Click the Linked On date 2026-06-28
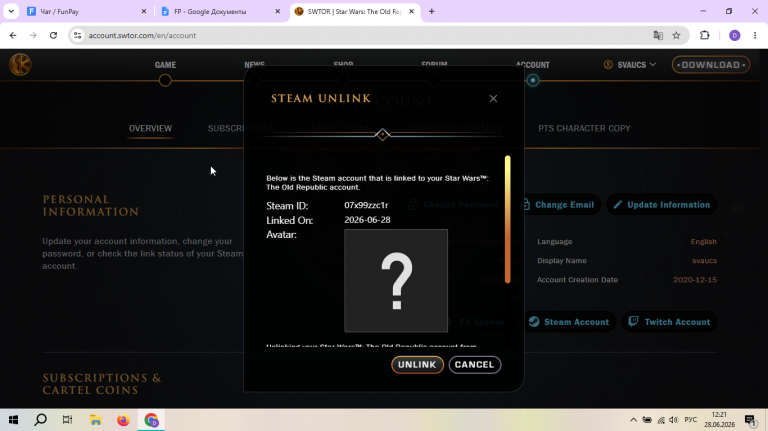Screen dimensions: 768x431 click(367, 220)
